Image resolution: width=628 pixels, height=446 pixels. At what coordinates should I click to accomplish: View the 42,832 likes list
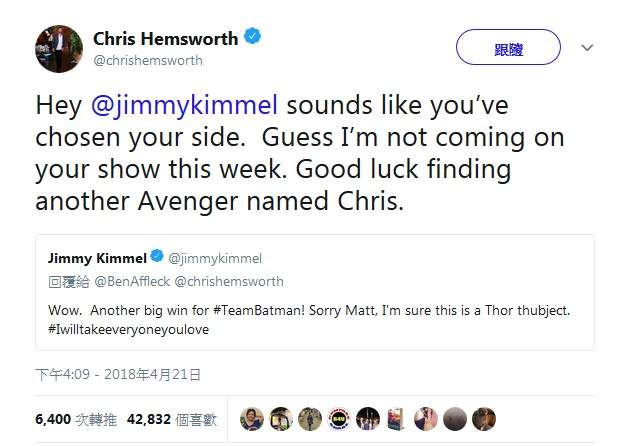(166, 420)
